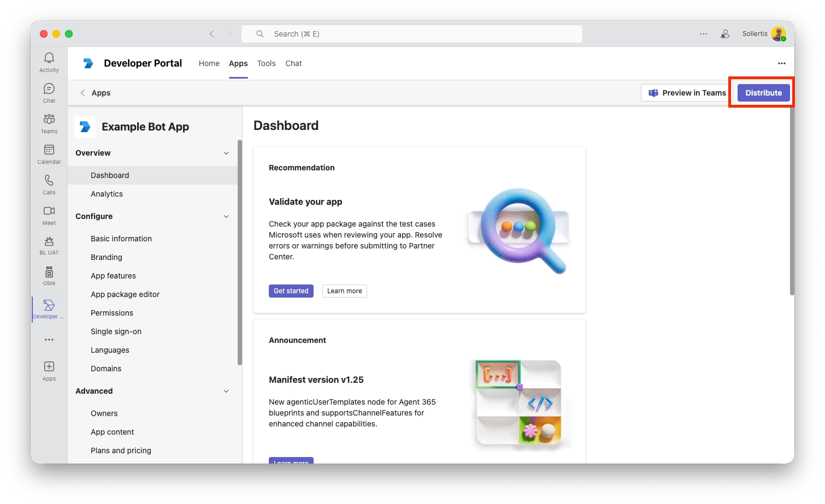The height and width of the screenshot is (504, 825).
Task: Focus the Search field
Action: (x=412, y=34)
